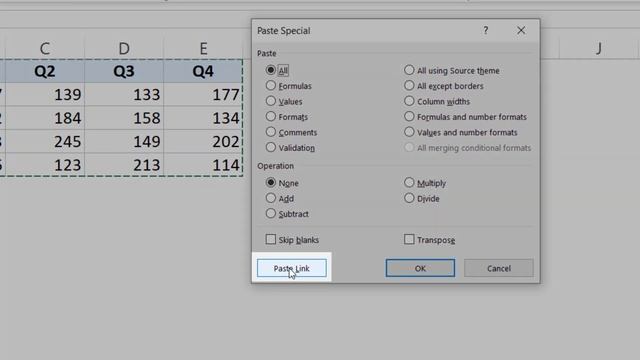The width and height of the screenshot is (640, 360).
Task: Open the dialog help question mark
Action: [486, 31]
